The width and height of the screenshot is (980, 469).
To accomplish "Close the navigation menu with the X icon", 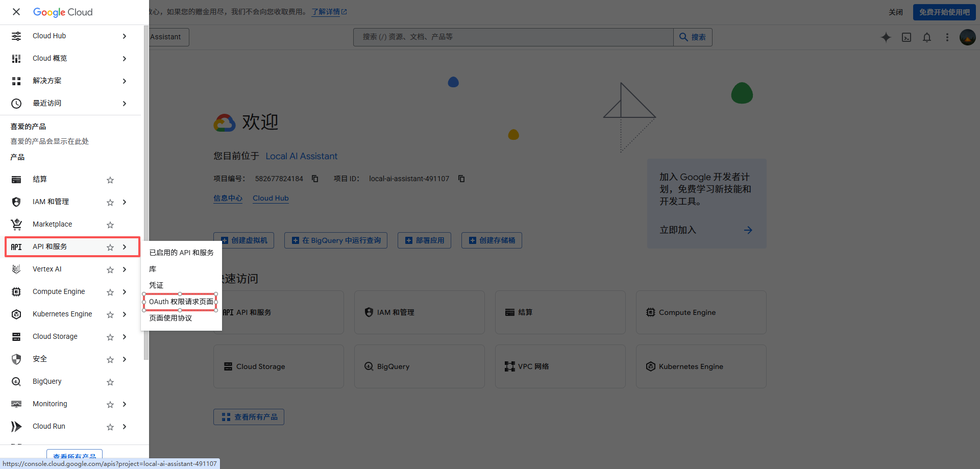I will coord(16,12).
